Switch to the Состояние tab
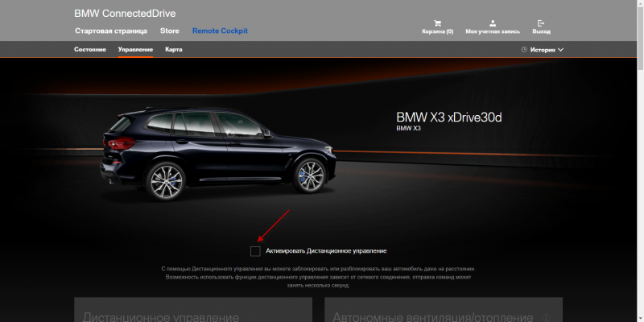This screenshot has width=644, height=322. pyautogui.click(x=90, y=50)
